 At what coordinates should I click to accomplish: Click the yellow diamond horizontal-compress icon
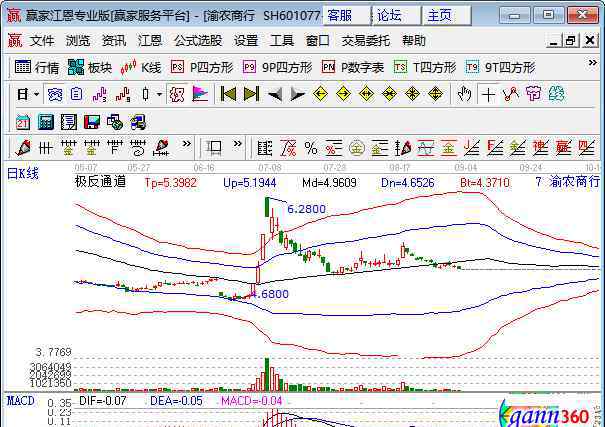(389, 94)
